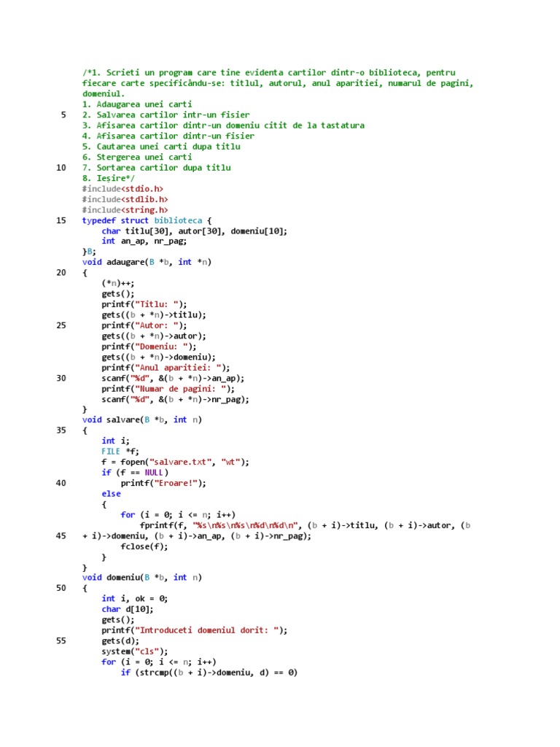Click line number 20 beside the brace
This screenshot has height=747, width=560.
[x=61, y=273]
